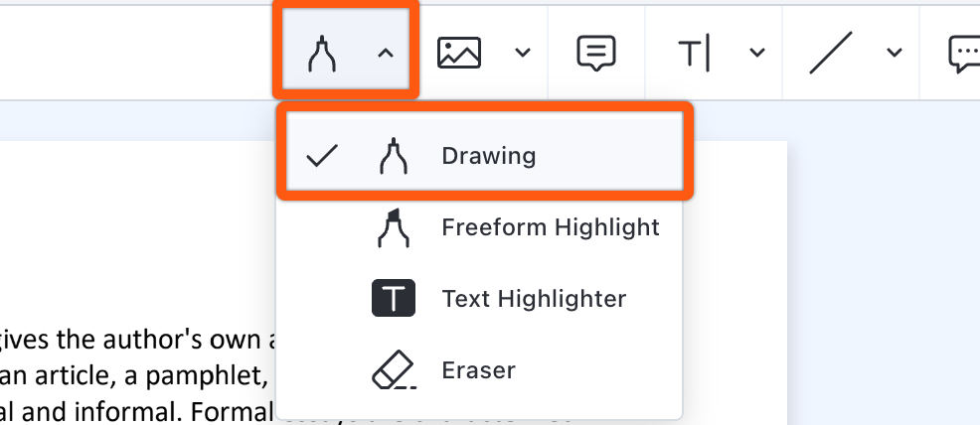This screenshot has width=980, height=425.
Task: Click the Freeform Highlight marker icon
Action: [x=394, y=227]
